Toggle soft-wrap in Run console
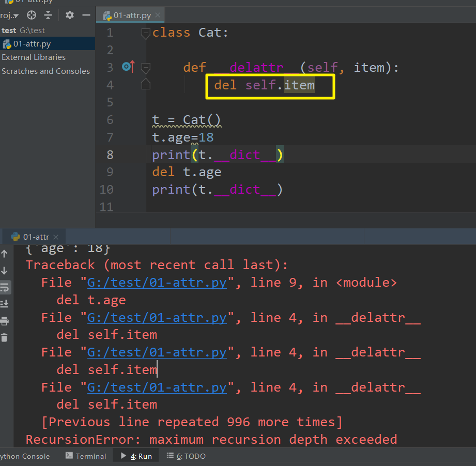Screen dimensions: 476x466 [x=5, y=287]
